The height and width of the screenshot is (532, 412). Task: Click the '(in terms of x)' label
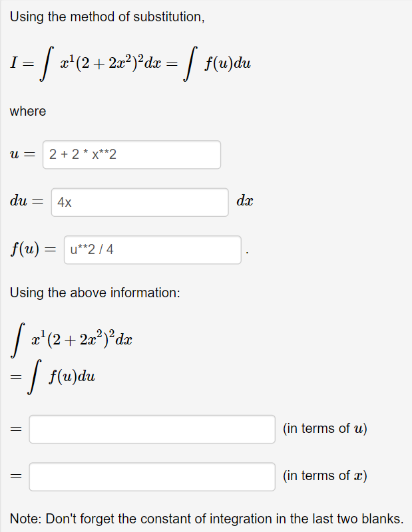[x=323, y=476]
